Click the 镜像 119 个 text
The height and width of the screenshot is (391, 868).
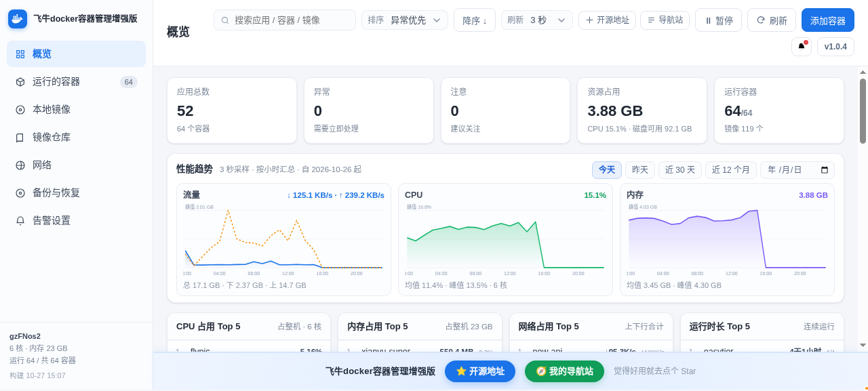[744, 129]
